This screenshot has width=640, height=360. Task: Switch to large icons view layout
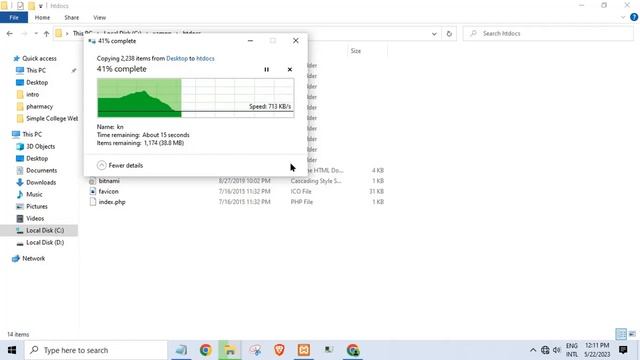click(x=632, y=334)
